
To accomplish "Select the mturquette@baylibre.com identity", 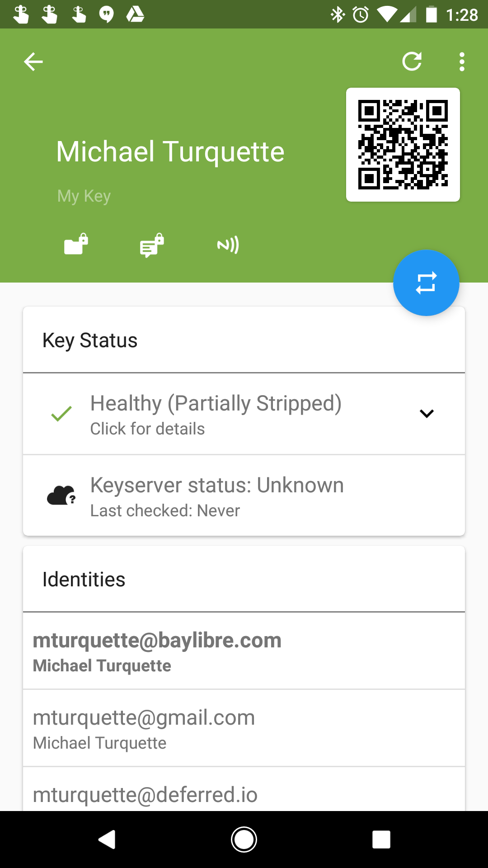I will (x=244, y=651).
